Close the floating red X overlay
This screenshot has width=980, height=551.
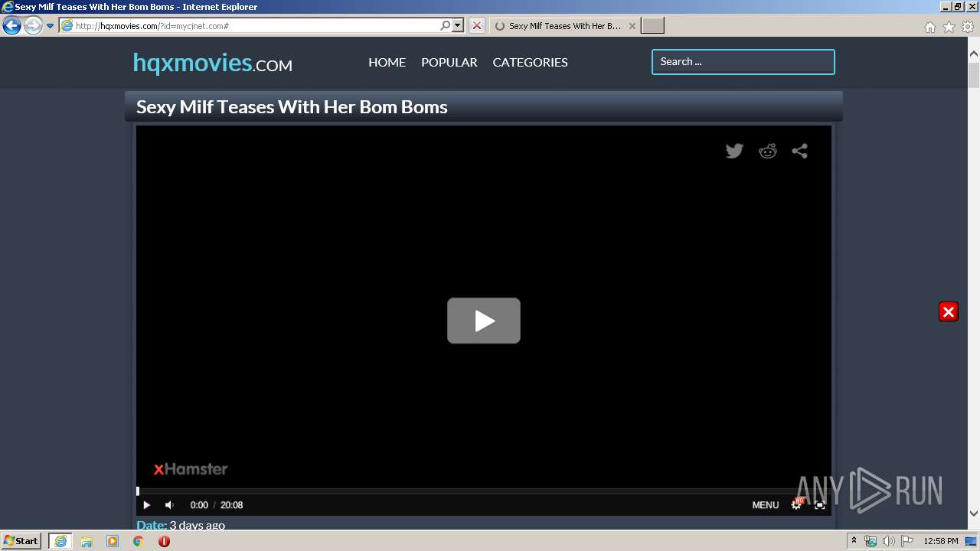click(x=949, y=311)
